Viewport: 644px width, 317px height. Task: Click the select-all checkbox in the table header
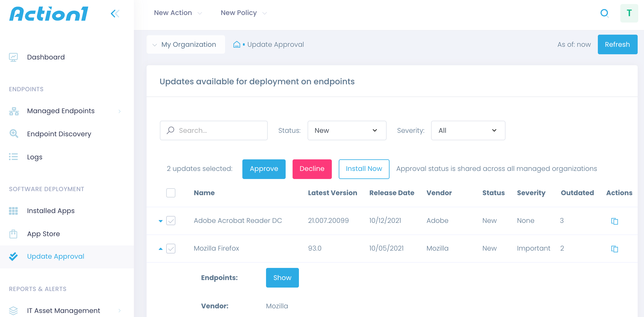tap(171, 193)
